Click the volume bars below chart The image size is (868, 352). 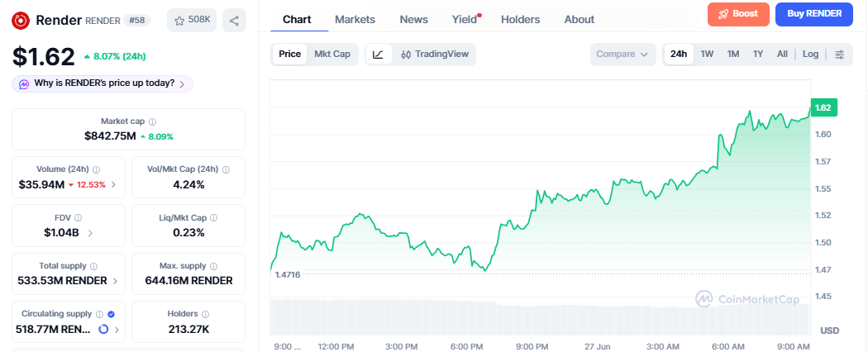pyautogui.click(x=540, y=317)
